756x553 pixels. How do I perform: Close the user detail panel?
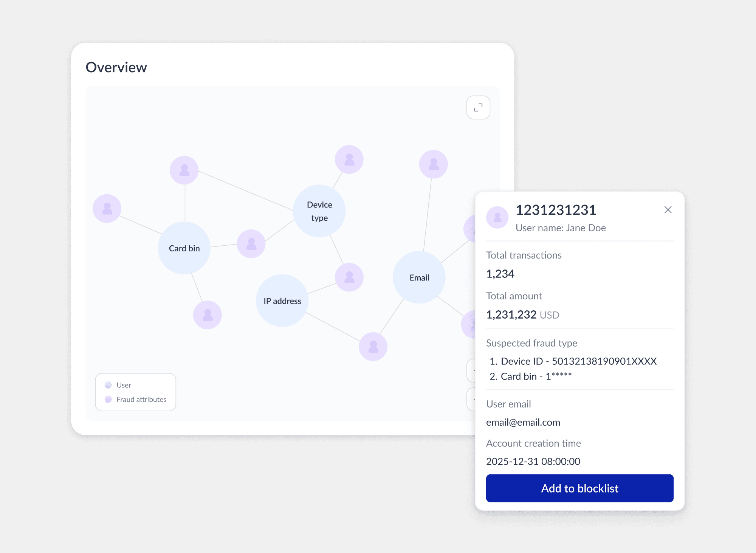[668, 210]
